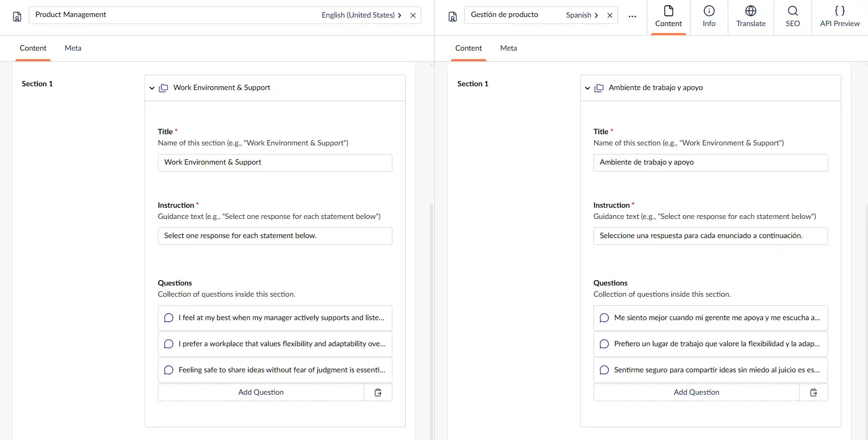Click the Section 1 label in the Spanish pane
This screenshot has height=440, width=868.
[473, 84]
